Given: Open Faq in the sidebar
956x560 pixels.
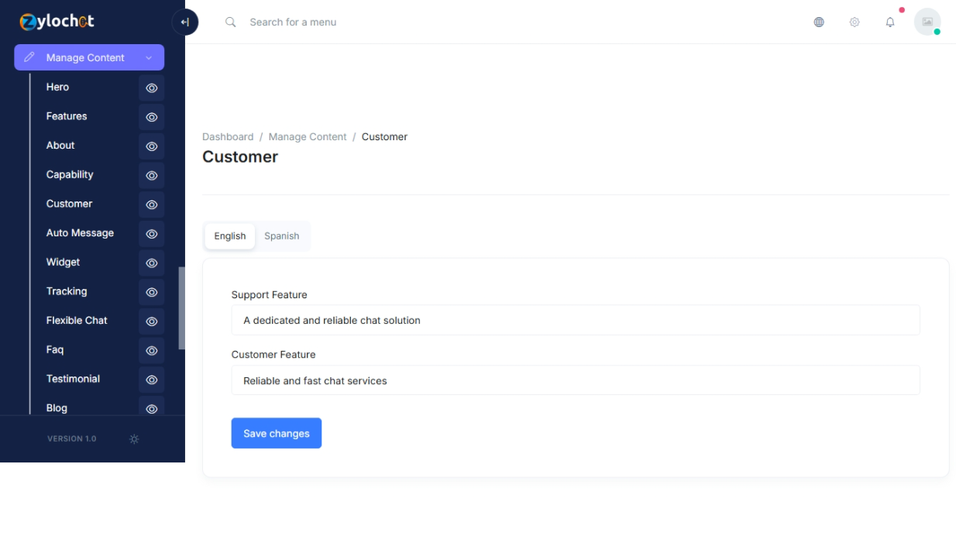Looking at the screenshot, I should point(55,349).
